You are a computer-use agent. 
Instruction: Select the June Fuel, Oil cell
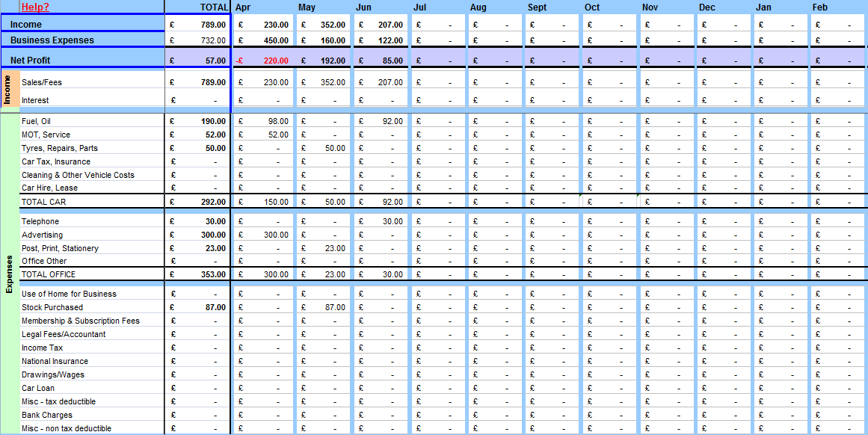tap(381, 121)
